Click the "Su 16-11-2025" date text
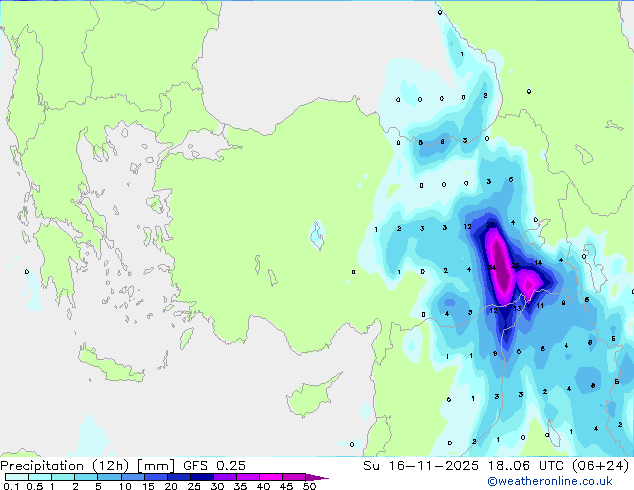 click(x=421, y=466)
